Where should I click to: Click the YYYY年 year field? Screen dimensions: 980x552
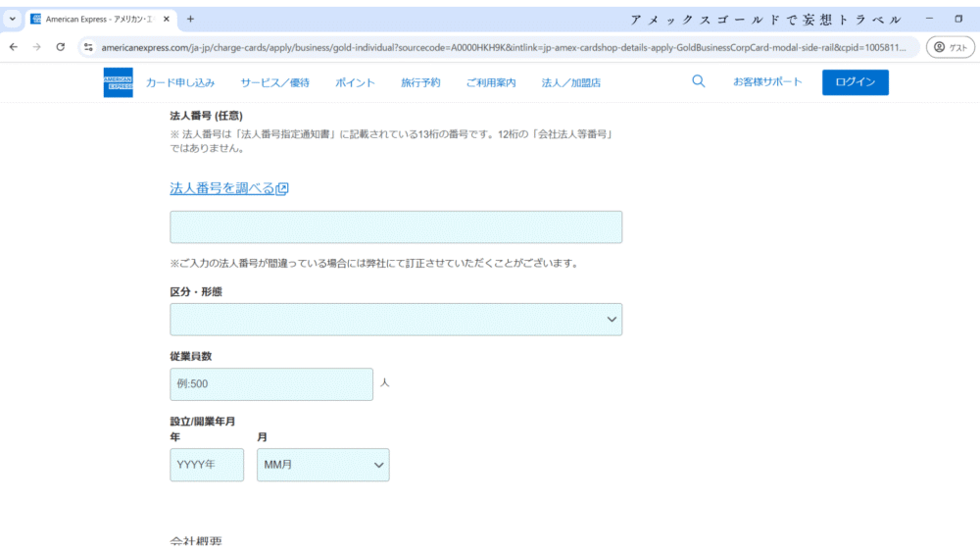207,465
